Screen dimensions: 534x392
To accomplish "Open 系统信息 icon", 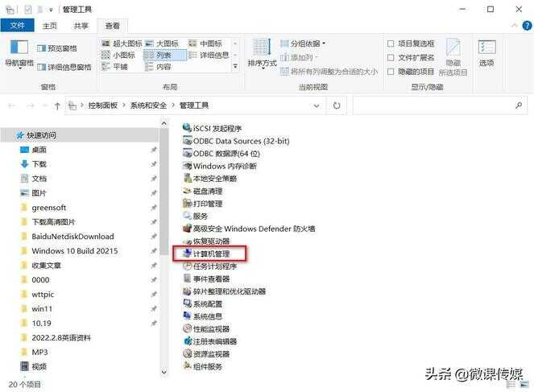I will click(x=187, y=316).
